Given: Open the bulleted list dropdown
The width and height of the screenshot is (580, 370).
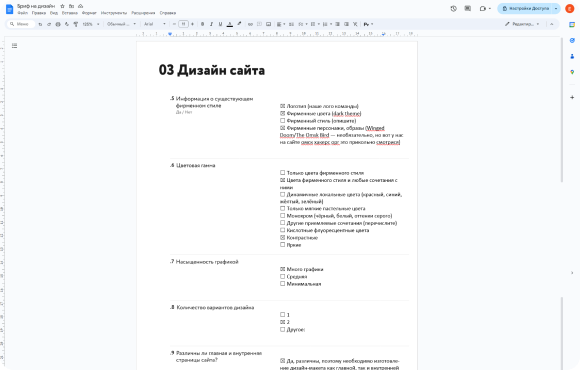Looking at the screenshot, I should point(315,24).
